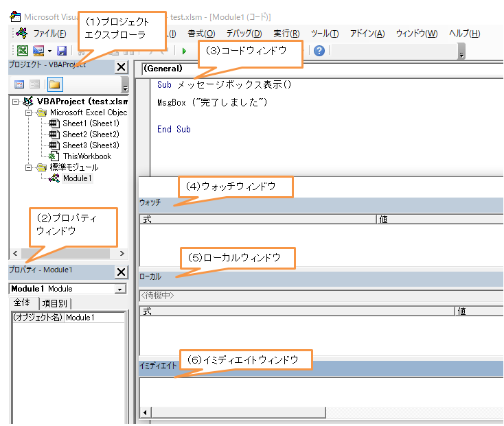Open Visual Basic Help question mark icon
This screenshot has height=426, width=504.
pyautogui.click(x=319, y=51)
